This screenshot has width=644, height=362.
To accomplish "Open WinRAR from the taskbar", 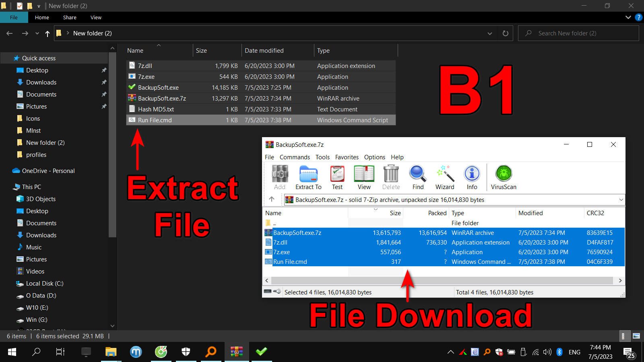I will point(237,352).
